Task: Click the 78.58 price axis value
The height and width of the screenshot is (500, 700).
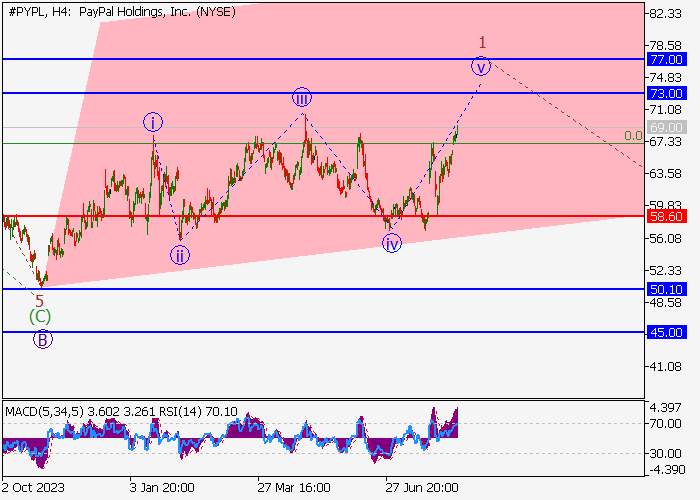Action: tap(665, 46)
